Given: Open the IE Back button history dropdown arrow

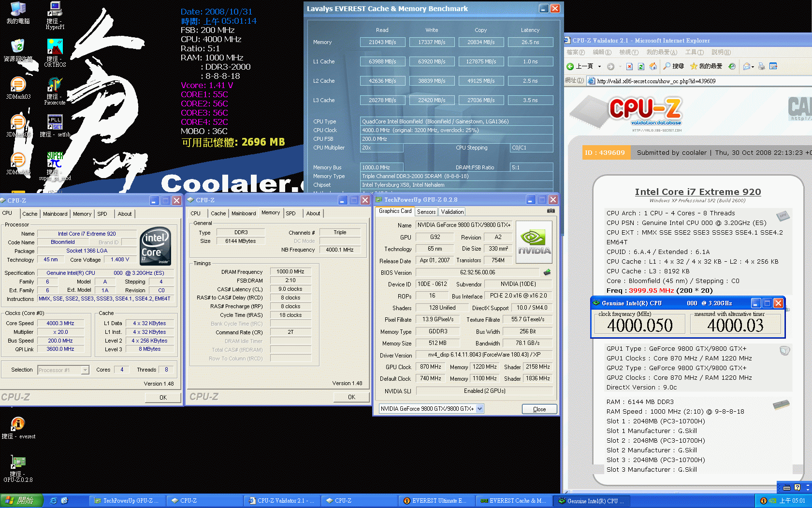Looking at the screenshot, I should (x=600, y=66).
